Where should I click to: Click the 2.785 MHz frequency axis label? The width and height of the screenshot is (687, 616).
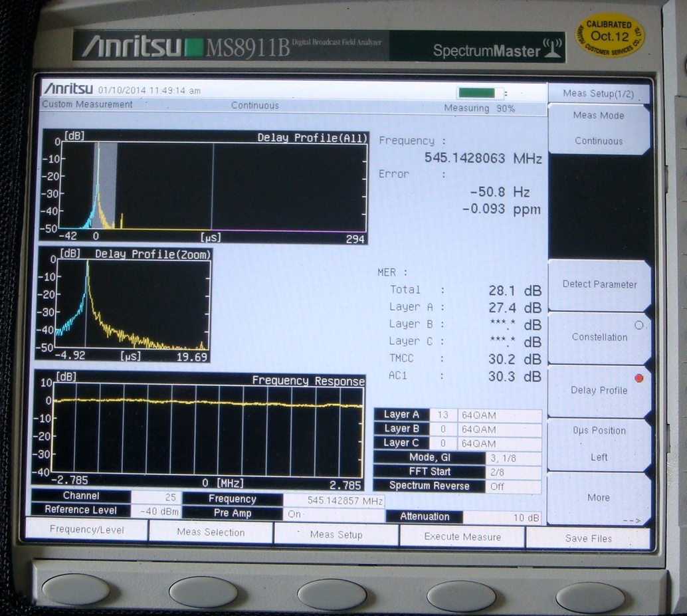tap(345, 485)
